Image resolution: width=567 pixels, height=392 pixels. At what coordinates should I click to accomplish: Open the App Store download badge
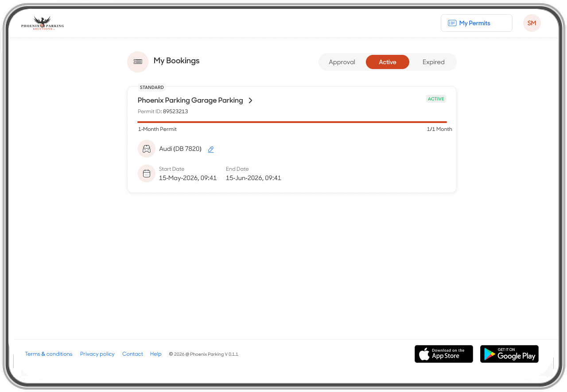coord(444,354)
